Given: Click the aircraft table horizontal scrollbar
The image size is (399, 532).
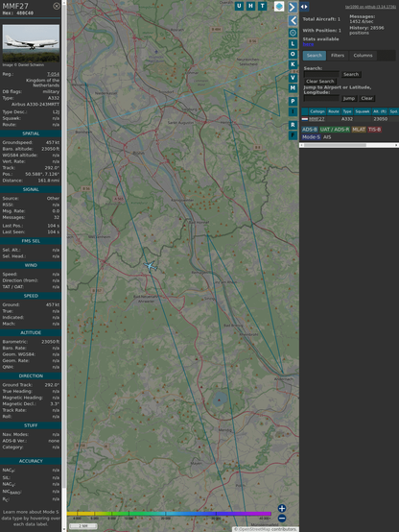Looking at the screenshot, I should coord(349,145).
